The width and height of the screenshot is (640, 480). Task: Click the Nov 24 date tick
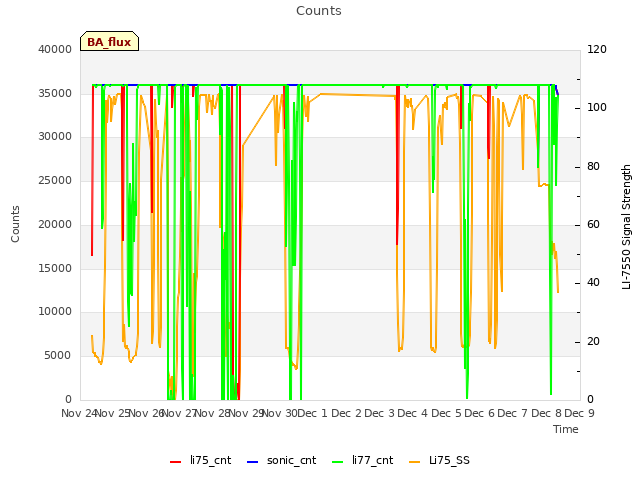tap(79, 413)
